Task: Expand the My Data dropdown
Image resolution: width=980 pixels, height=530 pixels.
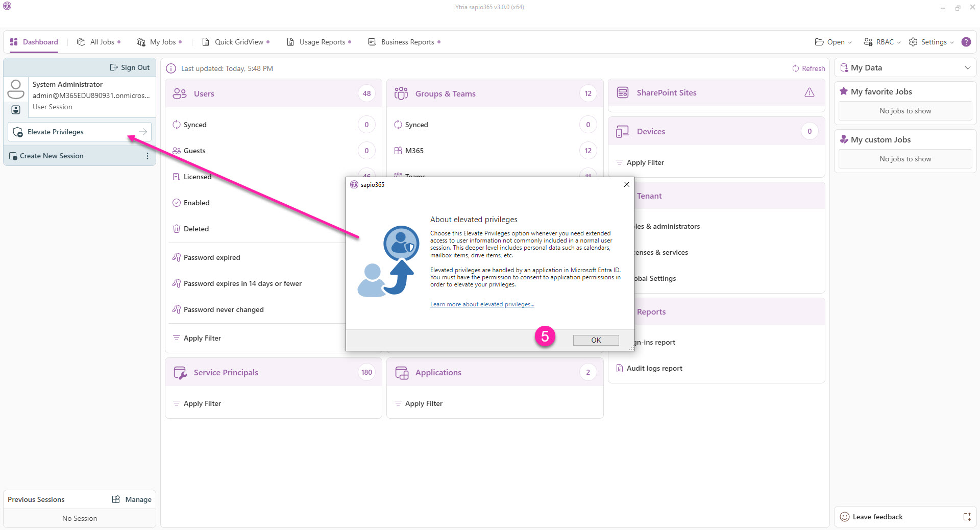Action: pos(967,68)
